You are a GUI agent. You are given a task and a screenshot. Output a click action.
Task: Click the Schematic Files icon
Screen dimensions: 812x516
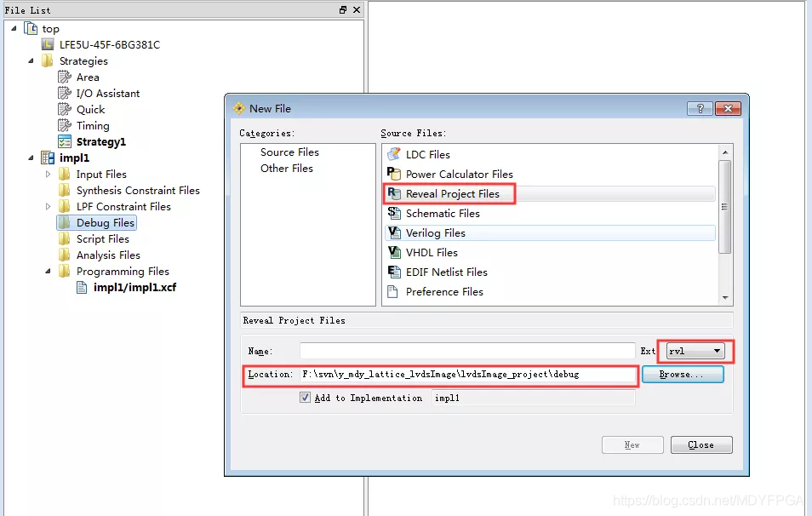394,213
